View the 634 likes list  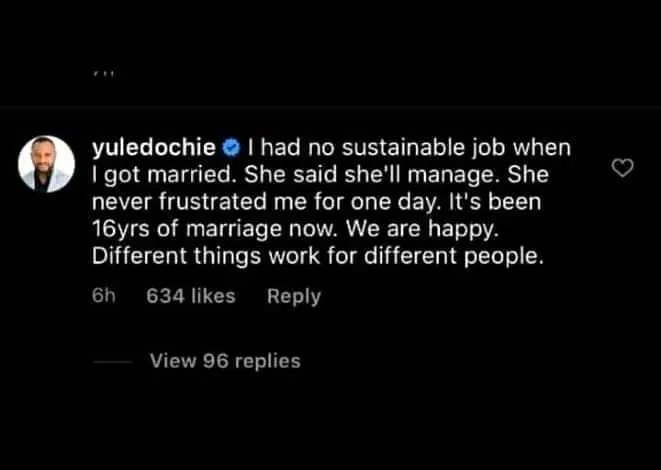point(190,296)
